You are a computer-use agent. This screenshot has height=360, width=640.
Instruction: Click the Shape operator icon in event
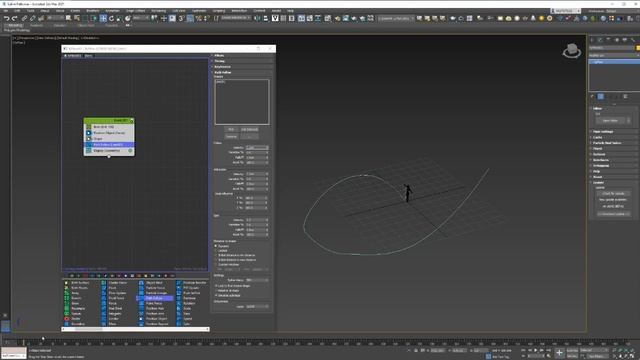tap(89, 139)
